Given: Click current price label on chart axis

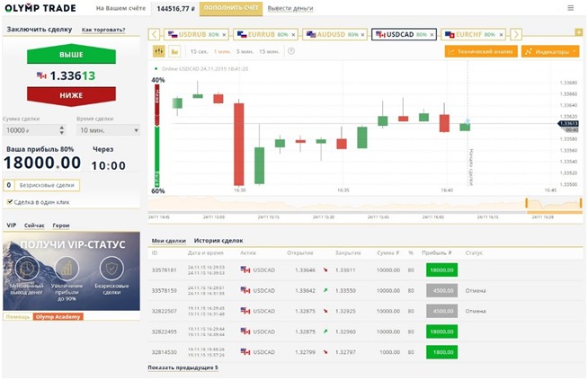Looking at the screenshot, I should tap(568, 124).
